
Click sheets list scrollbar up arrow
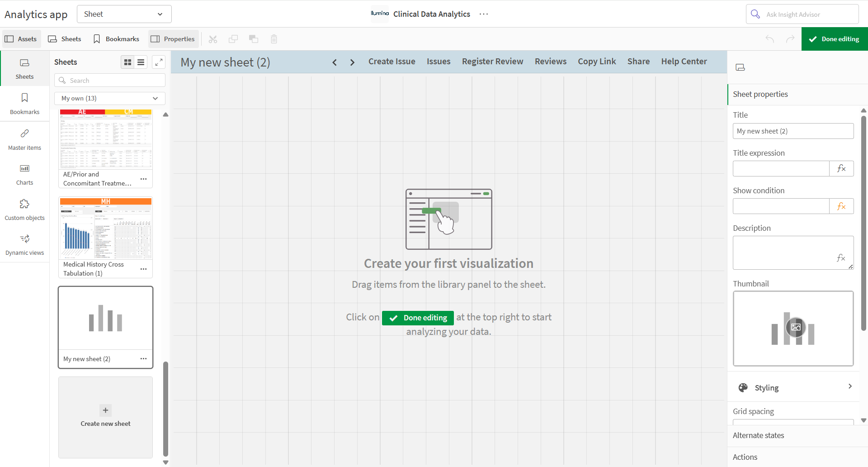click(x=165, y=114)
